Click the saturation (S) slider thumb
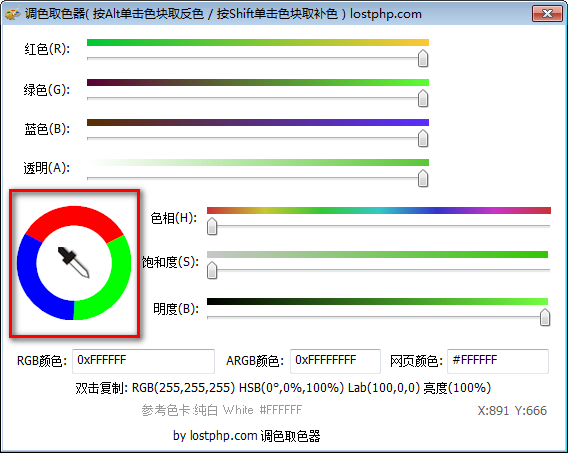This screenshot has height=453, width=568. pyautogui.click(x=212, y=270)
